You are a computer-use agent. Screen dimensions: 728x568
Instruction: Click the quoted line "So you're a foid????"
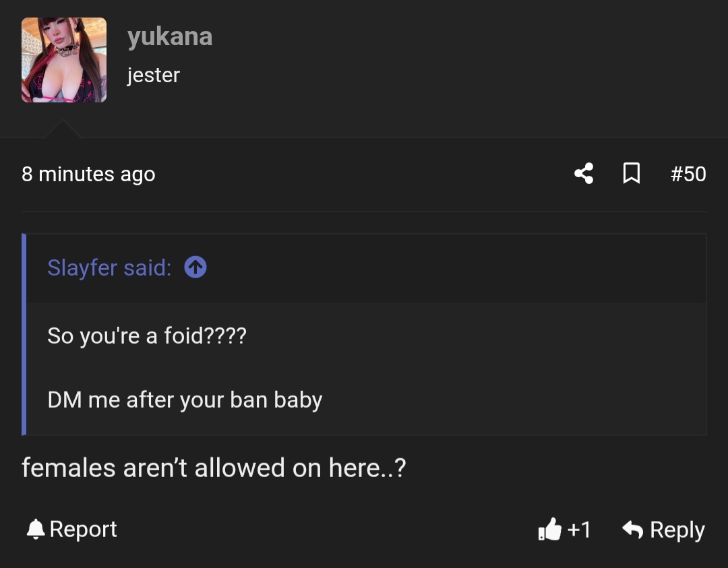[x=147, y=335]
